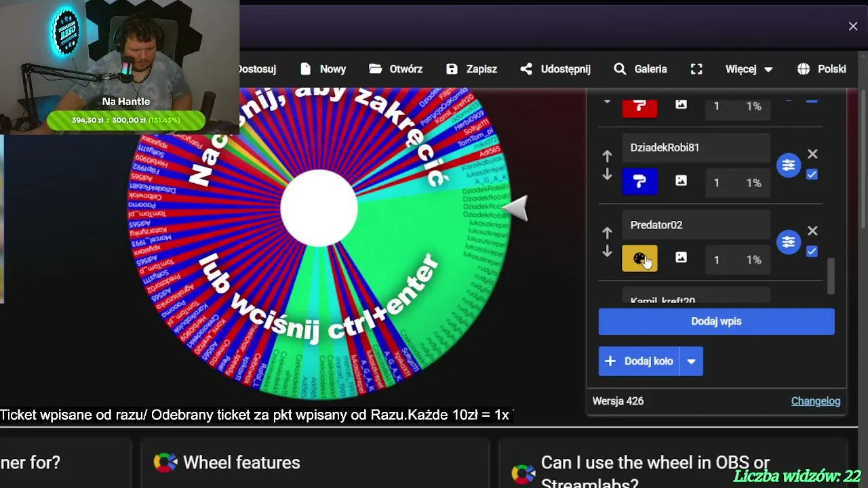Screen dimensions: 868x488
Task: Expand the Dodaj koło dropdown arrow
Action: (x=691, y=361)
